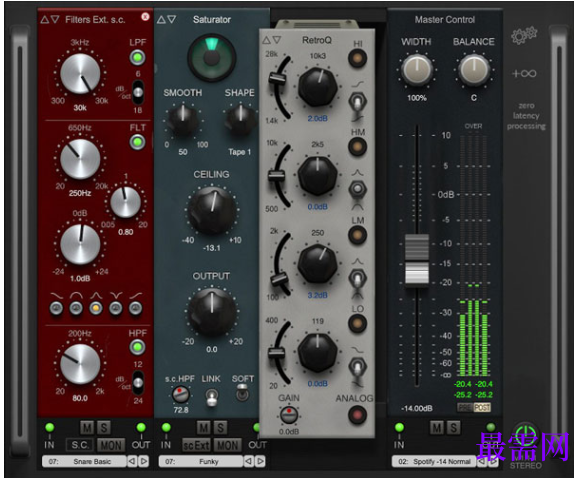The image size is (588, 478).
Task: Open the Spotify -14 Normal preset dropdown
Action: (x=434, y=462)
